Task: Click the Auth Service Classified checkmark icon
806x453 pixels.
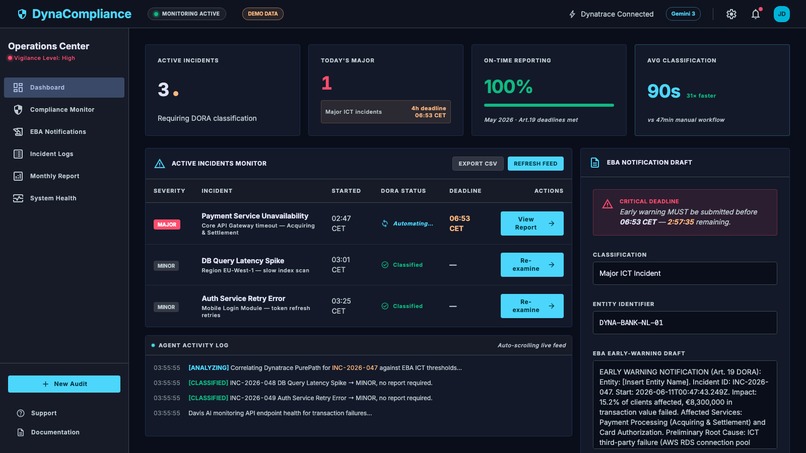Action: click(x=384, y=306)
